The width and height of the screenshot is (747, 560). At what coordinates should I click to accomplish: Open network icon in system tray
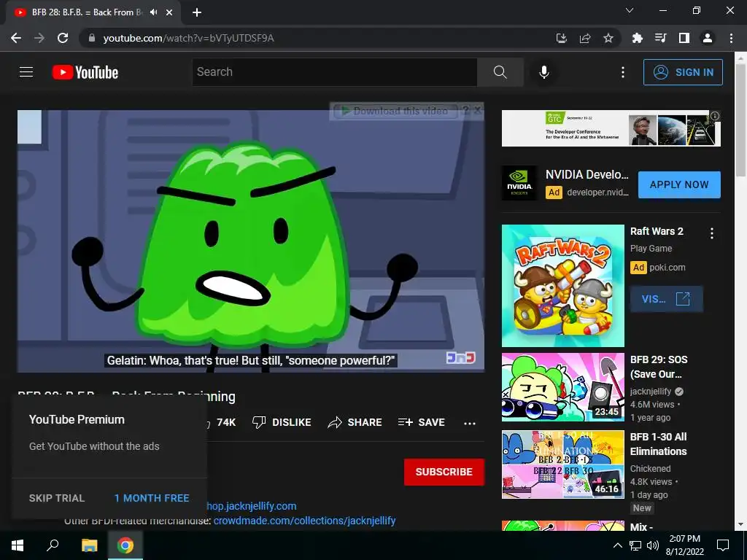pyautogui.click(x=635, y=545)
